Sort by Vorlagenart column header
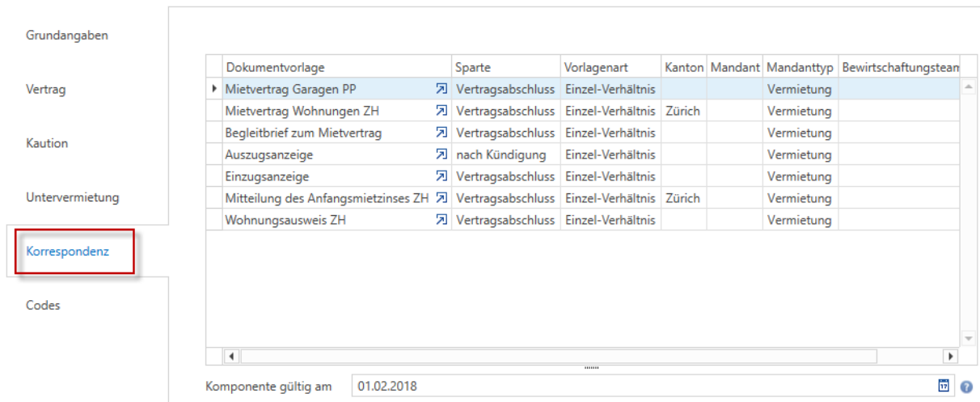This screenshot has height=402, width=980. pos(610,67)
